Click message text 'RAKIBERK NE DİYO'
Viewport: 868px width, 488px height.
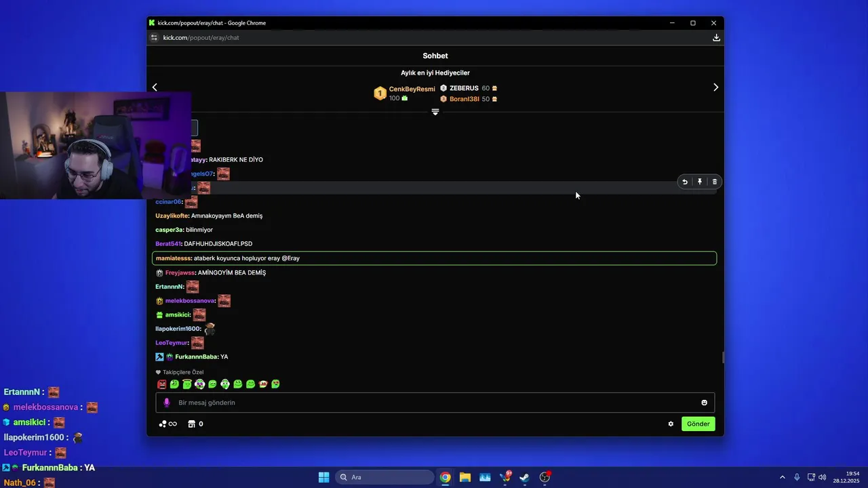point(236,160)
